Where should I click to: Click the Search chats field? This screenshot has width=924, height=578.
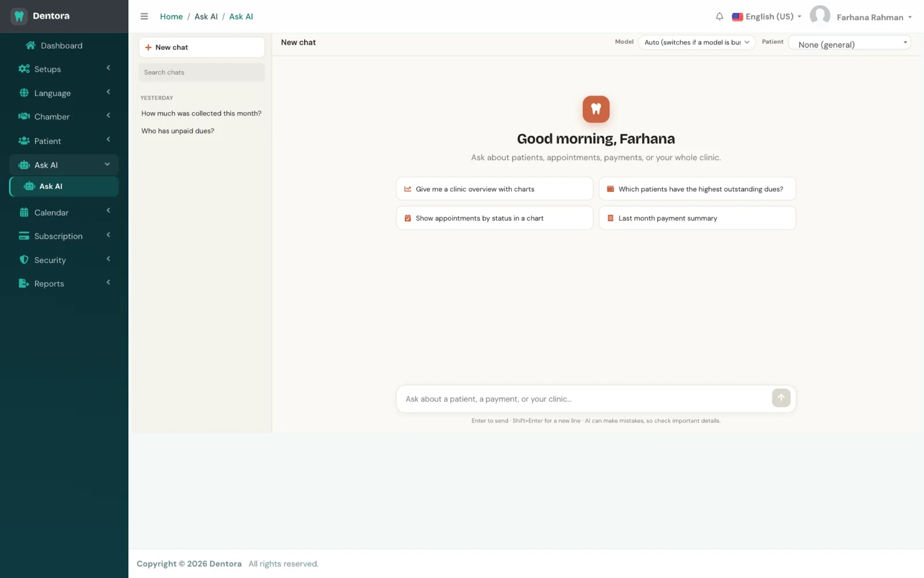[x=202, y=72]
